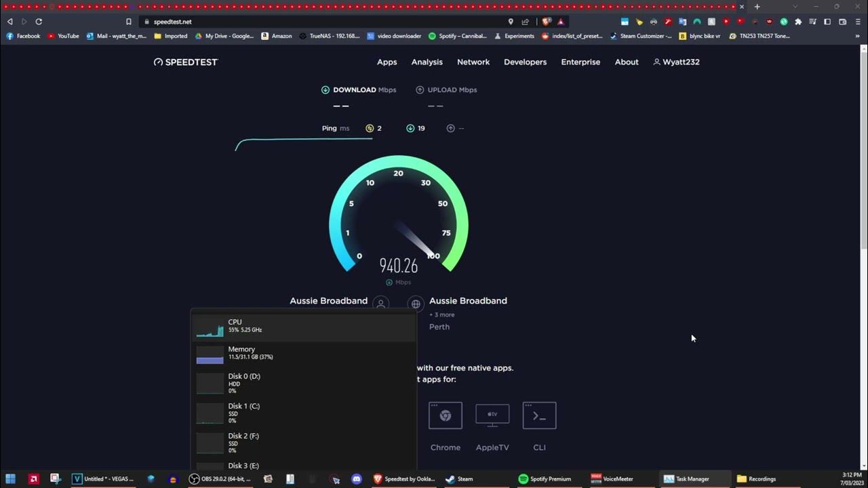Viewport: 868px width, 488px height.
Task: Open the Analysis menu item
Action: coord(427,62)
